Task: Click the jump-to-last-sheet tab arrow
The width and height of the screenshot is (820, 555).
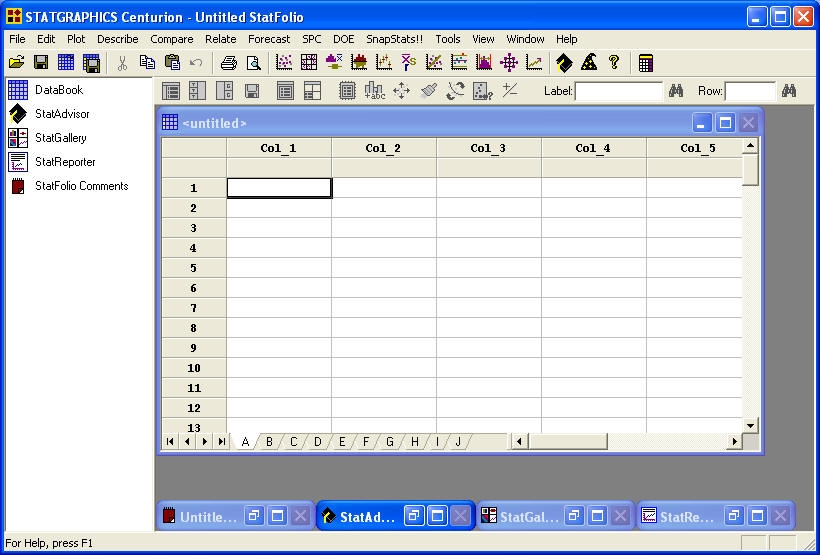Action: (x=222, y=441)
